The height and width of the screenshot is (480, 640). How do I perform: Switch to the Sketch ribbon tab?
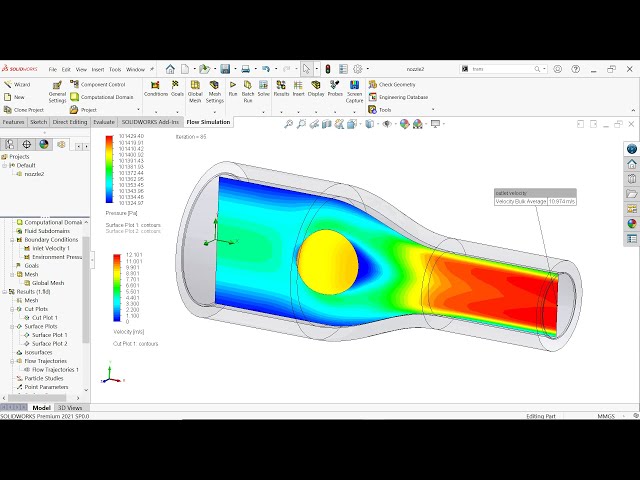pos(38,122)
